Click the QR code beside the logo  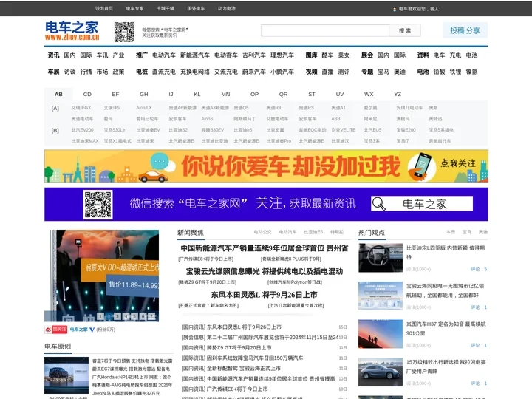(124, 32)
